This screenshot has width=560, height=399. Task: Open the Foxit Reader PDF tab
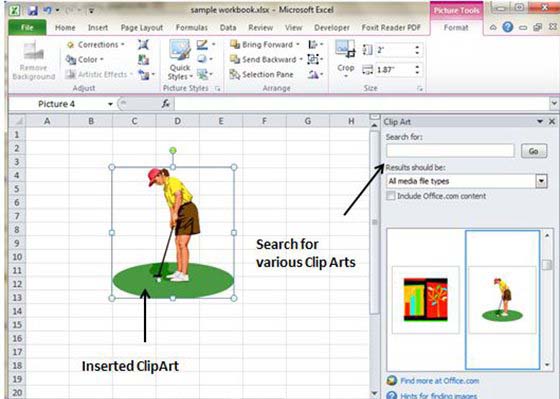click(391, 28)
